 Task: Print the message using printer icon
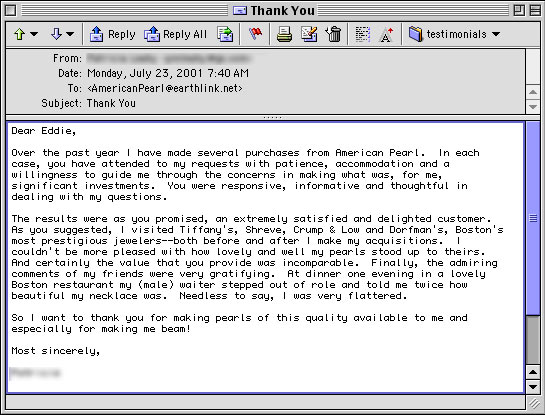(284, 34)
